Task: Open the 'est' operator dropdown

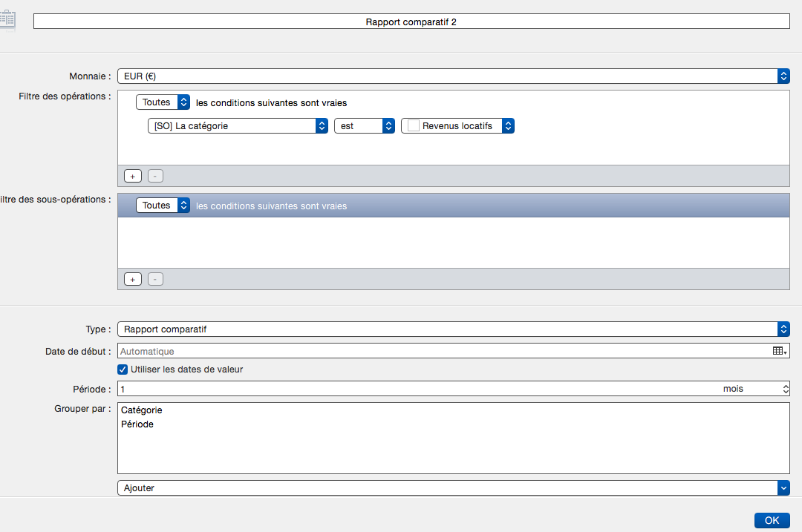Action: [x=364, y=126]
